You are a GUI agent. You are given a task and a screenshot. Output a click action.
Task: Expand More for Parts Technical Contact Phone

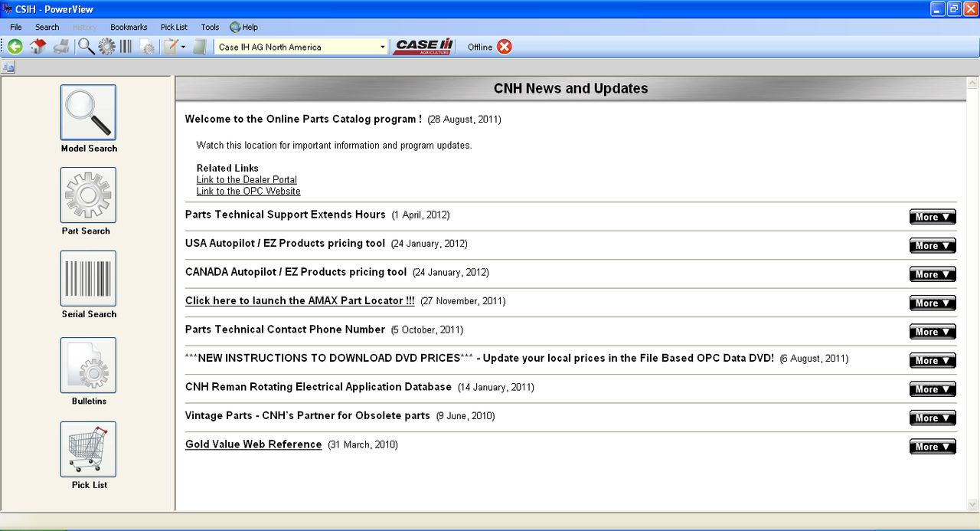933,332
